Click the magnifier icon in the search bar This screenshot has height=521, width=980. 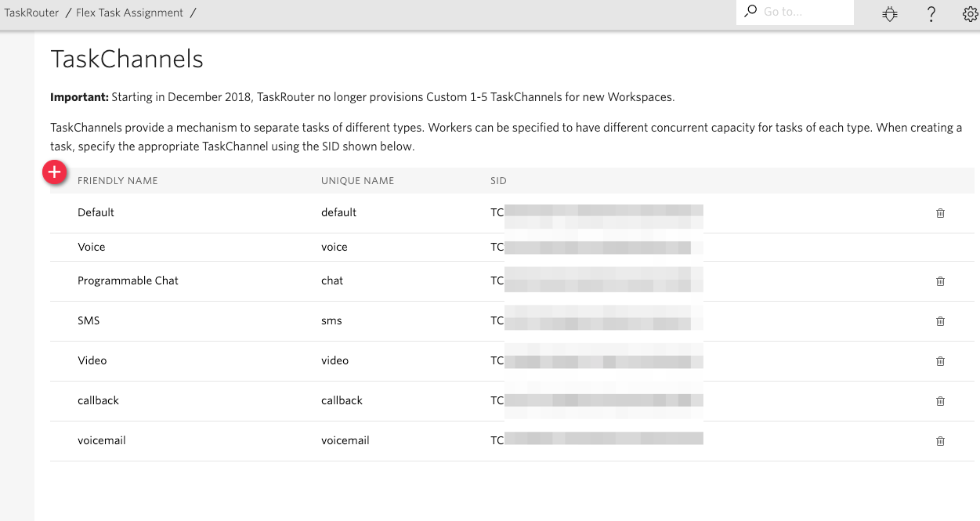coord(749,13)
